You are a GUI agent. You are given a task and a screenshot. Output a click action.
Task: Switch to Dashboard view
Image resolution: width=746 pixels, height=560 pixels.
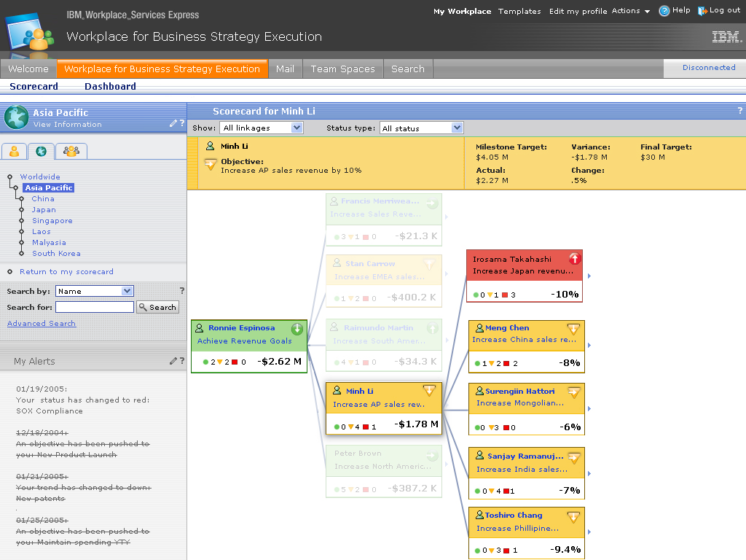pyautogui.click(x=110, y=86)
